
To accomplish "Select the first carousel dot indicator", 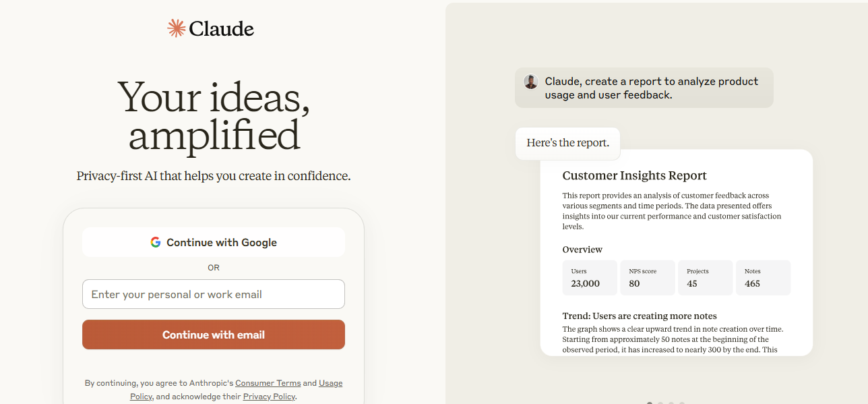I will tap(650, 403).
